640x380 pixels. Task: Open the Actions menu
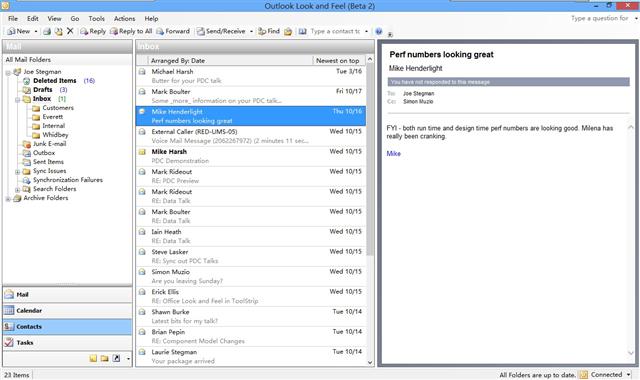124,18
